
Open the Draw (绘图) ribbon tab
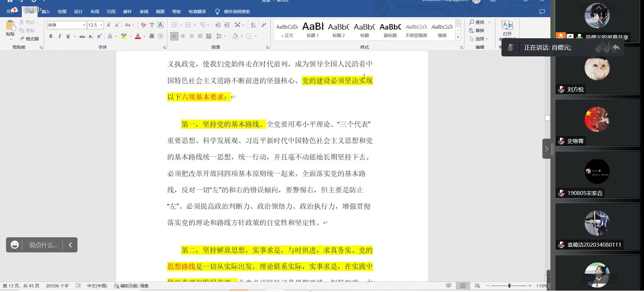click(62, 12)
